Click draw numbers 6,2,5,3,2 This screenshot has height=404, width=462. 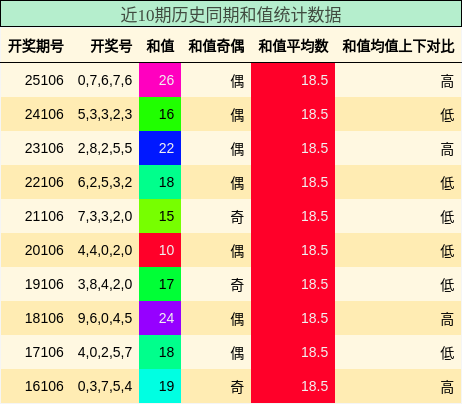click(x=105, y=182)
